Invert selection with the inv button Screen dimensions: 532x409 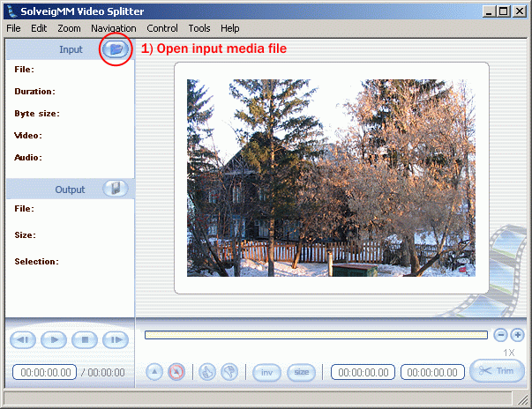(266, 372)
